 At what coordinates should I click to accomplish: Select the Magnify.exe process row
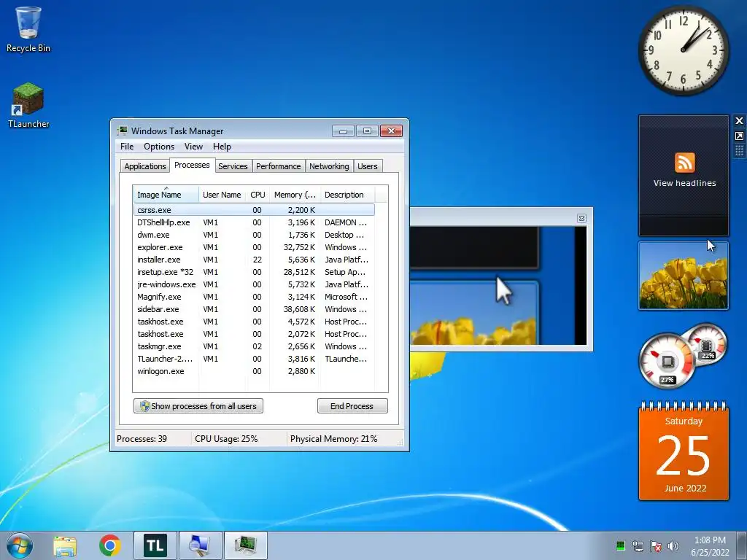point(254,297)
